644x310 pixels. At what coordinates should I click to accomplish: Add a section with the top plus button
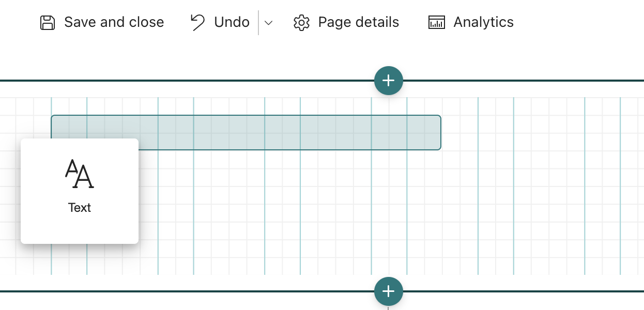[388, 81]
